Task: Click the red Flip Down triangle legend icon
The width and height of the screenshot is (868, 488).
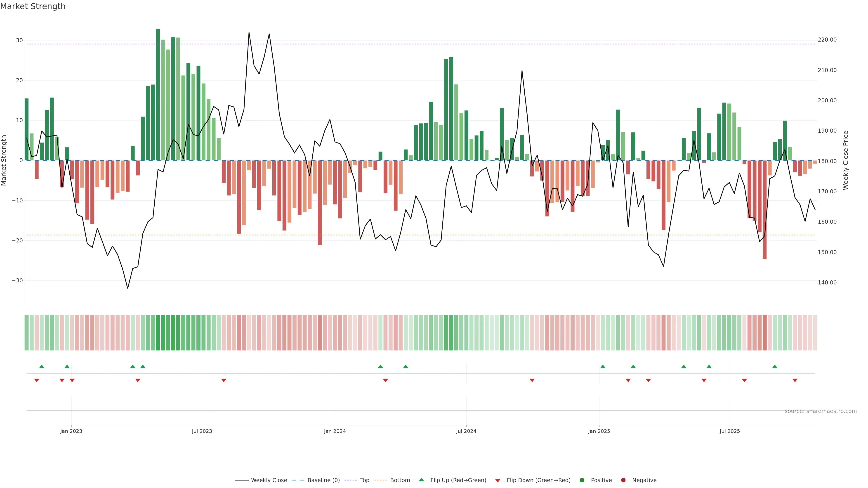Action: [x=498, y=481]
